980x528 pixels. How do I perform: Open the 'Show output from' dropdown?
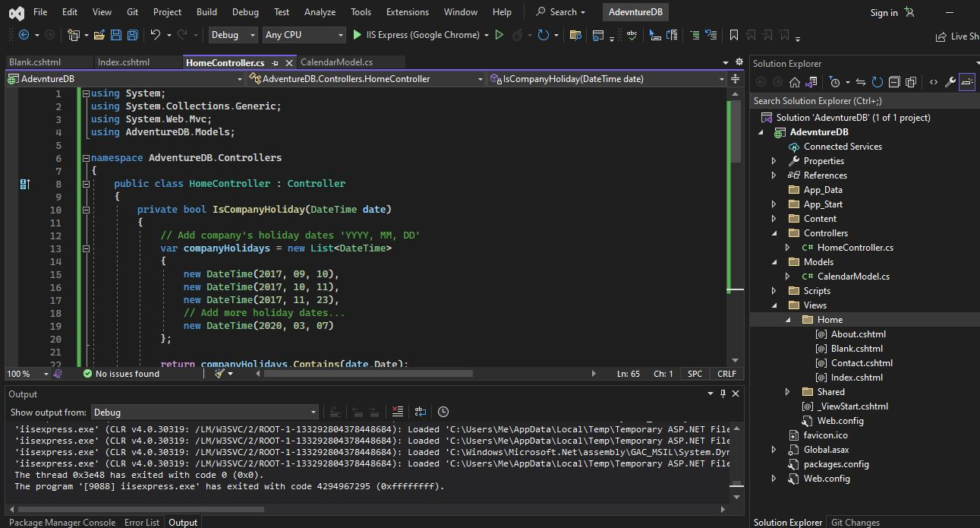point(204,413)
